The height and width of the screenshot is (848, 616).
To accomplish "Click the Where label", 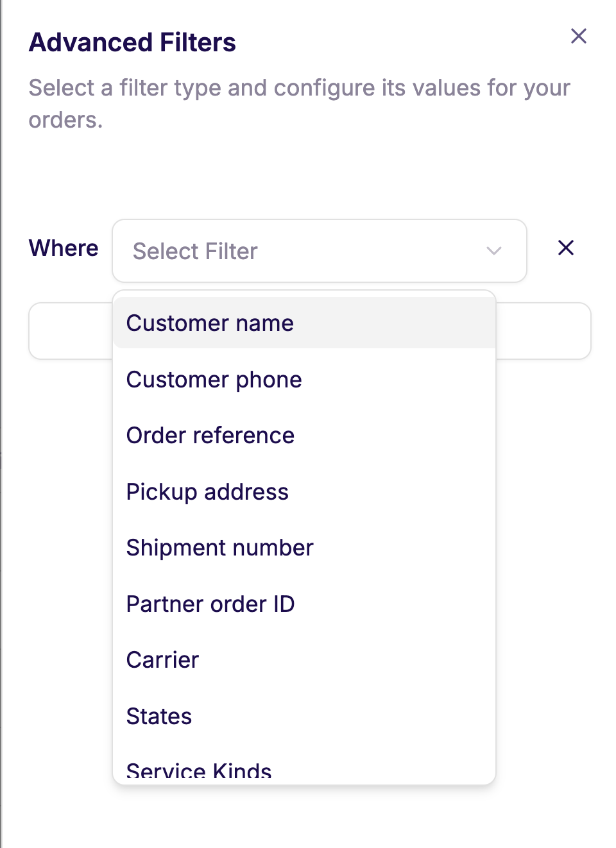I will pos(63,248).
